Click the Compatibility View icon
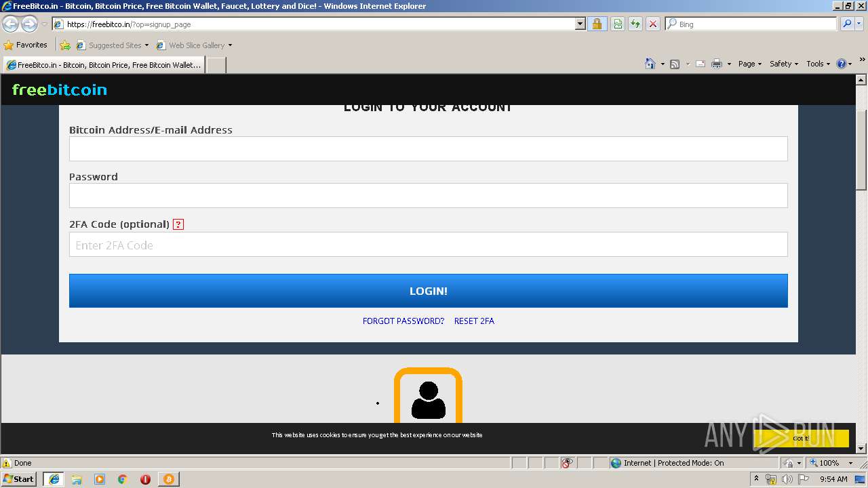This screenshot has width=868, height=488. click(x=618, y=24)
